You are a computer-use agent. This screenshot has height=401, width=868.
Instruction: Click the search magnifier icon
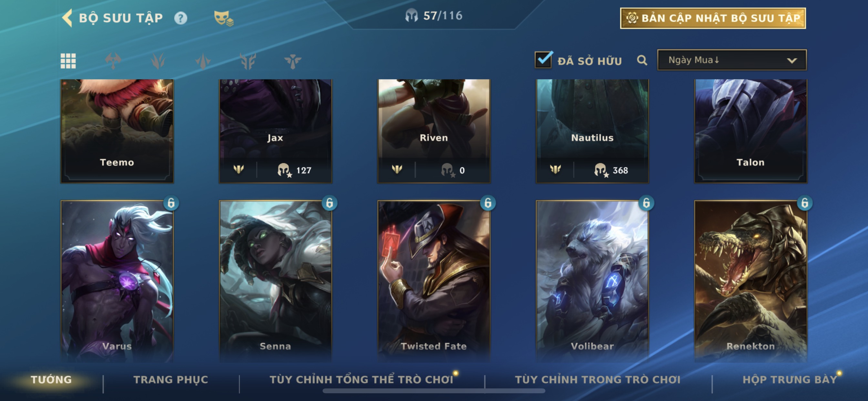(642, 61)
